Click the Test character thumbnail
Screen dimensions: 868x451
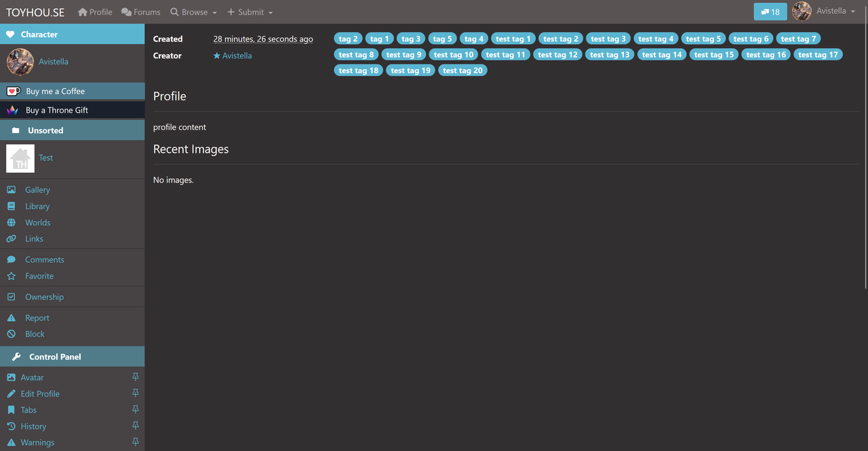20,158
